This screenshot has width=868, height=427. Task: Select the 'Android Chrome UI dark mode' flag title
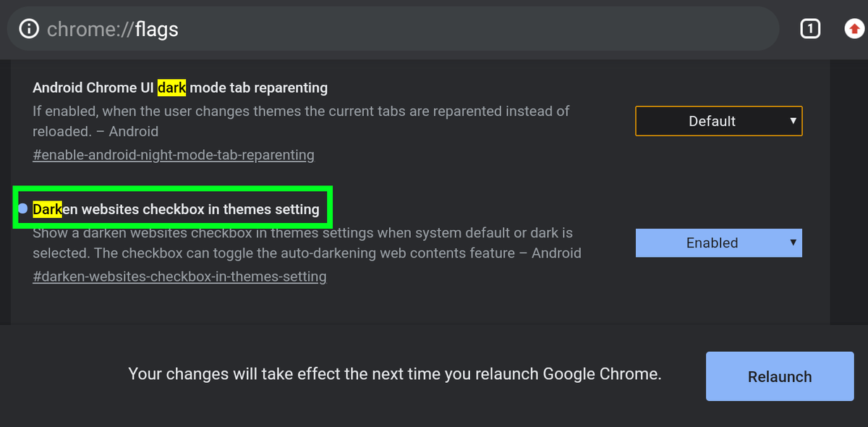click(179, 87)
